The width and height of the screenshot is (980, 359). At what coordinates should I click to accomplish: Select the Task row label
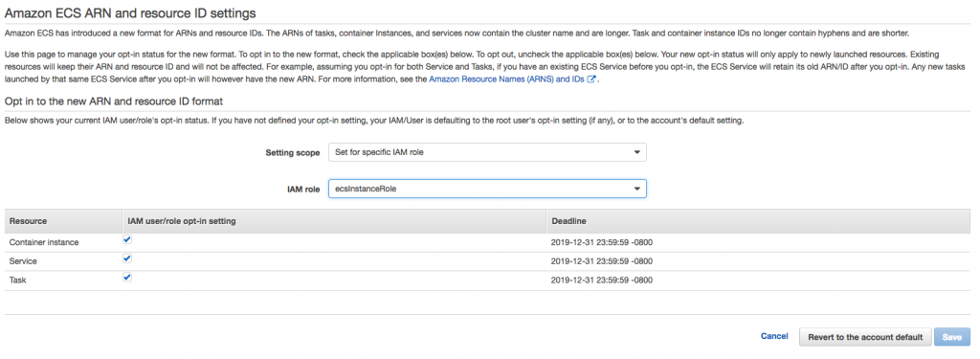pyautogui.click(x=17, y=280)
